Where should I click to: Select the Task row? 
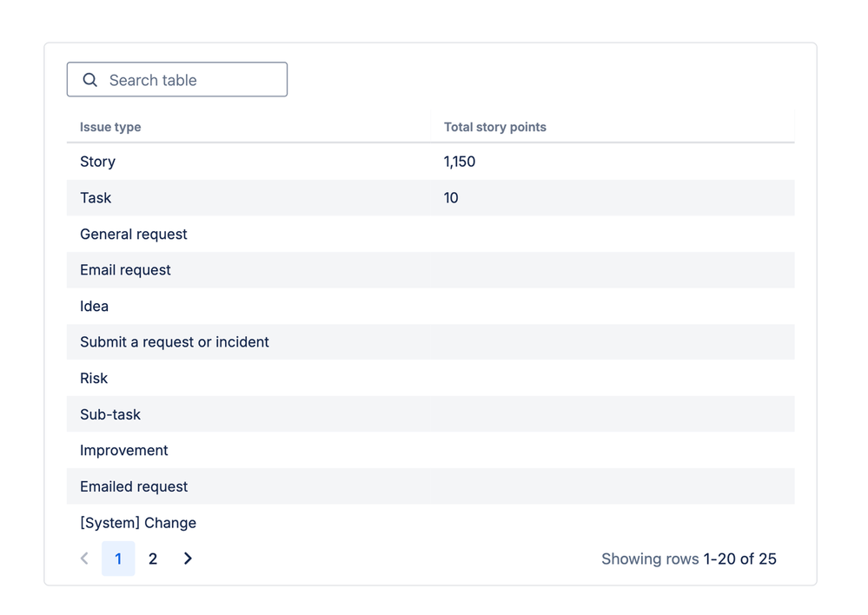coord(431,198)
